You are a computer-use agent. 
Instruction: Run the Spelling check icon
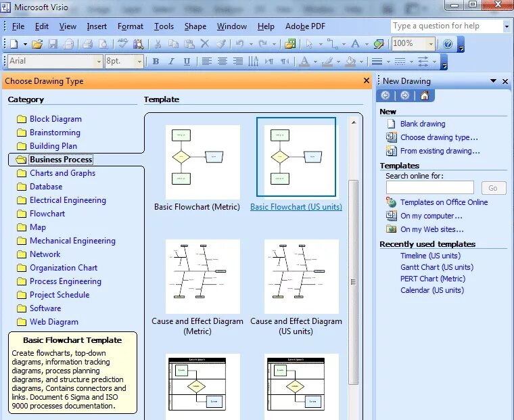click(122, 43)
